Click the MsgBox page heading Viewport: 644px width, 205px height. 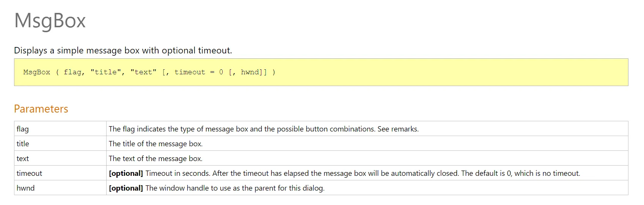[x=50, y=20]
